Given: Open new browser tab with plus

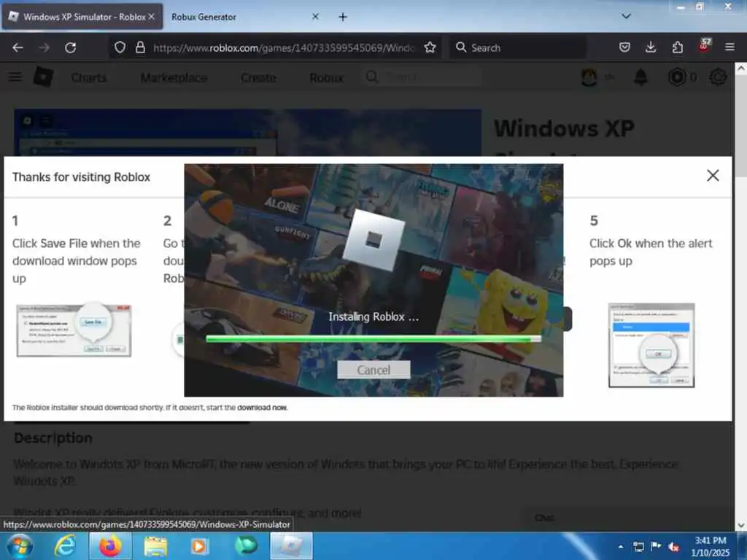Looking at the screenshot, I should [x=343, y=17].
